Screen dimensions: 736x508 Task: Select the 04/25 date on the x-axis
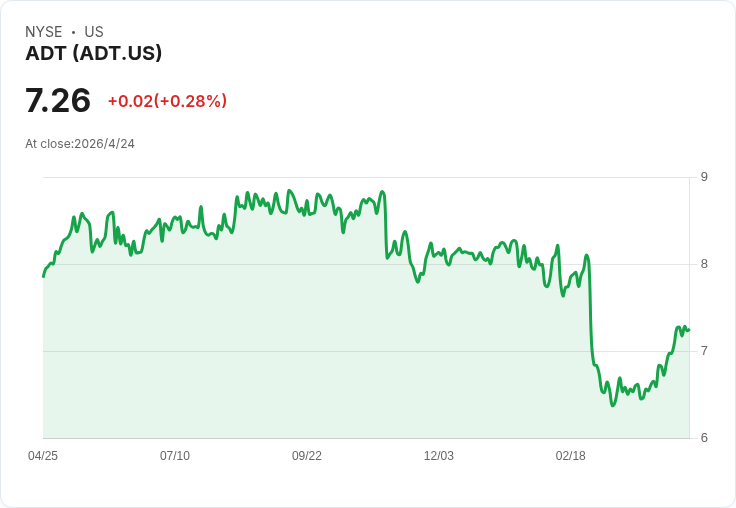pyautogui.click(x=43, y=456)
